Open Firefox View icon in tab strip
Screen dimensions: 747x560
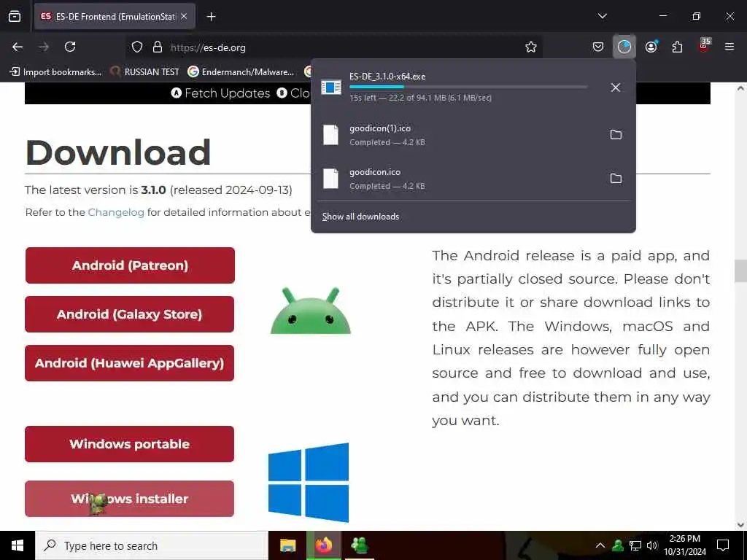[x=15, y=16]
